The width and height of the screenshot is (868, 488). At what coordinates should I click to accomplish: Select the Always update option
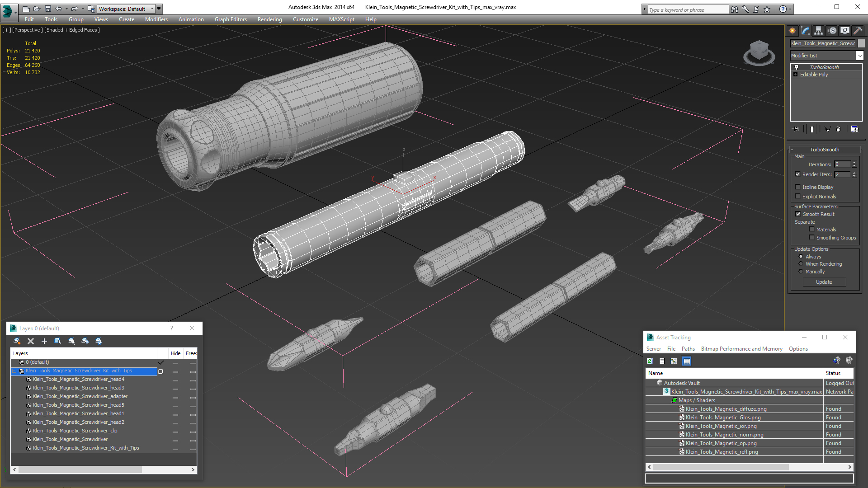tap(801, 257)
